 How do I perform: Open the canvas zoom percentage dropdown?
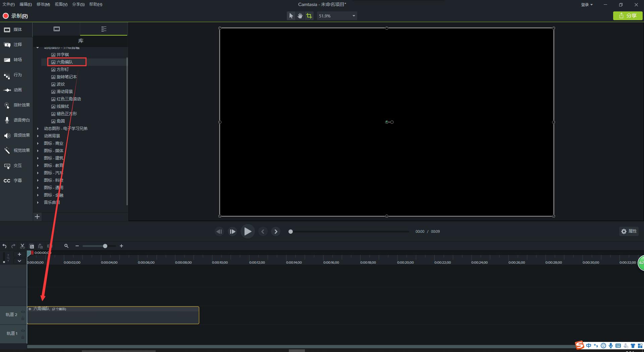click(354, 16)
